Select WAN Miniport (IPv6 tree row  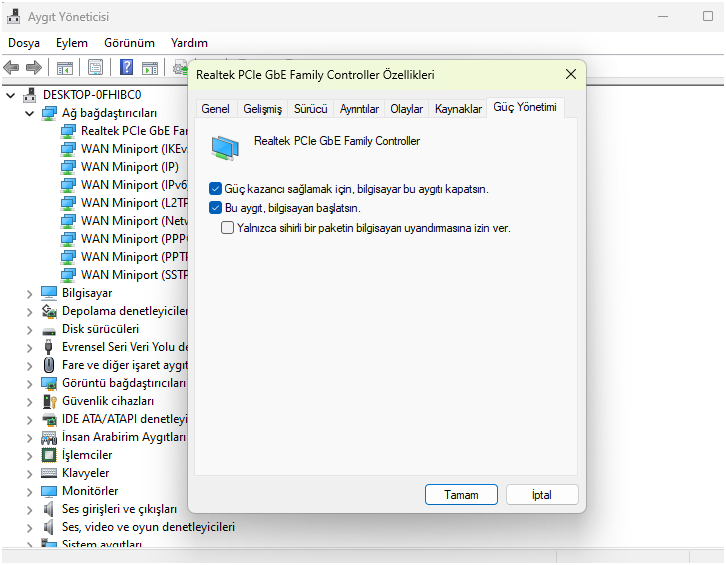point(124,185)
